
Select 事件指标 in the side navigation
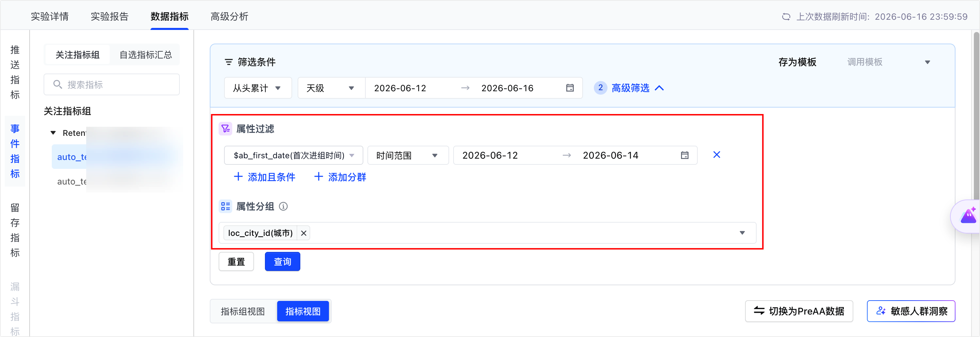(x=15, y=151)
